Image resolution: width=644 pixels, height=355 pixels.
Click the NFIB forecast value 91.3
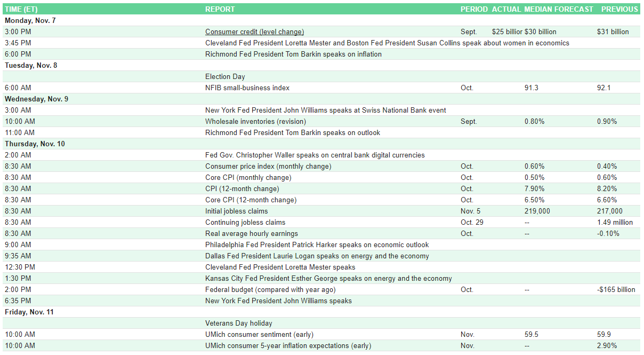pyautogui.click(x=532, y=88)
